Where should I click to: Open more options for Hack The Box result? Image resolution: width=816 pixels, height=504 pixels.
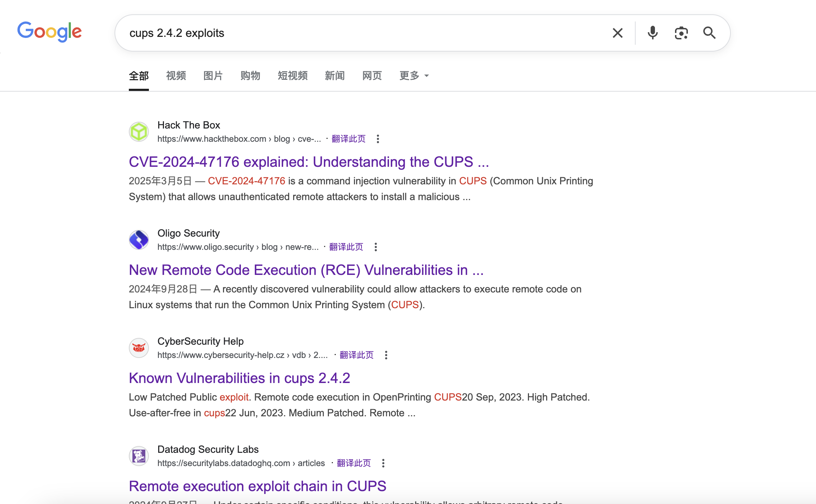[378, 139]
